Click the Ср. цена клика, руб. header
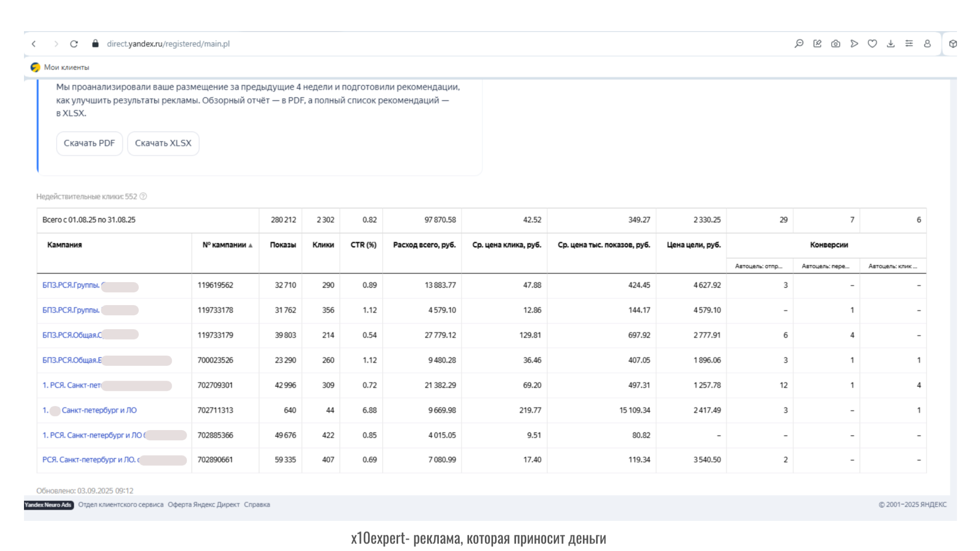Screen dimensions: 980x551 (x=506, y=245)
